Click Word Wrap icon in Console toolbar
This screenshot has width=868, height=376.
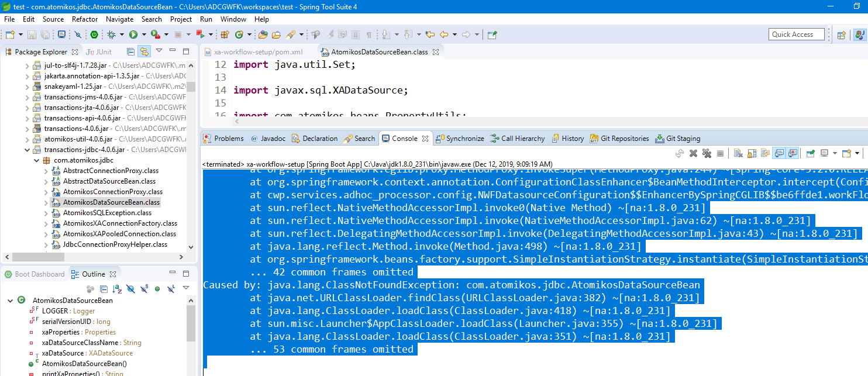point(766,153)
